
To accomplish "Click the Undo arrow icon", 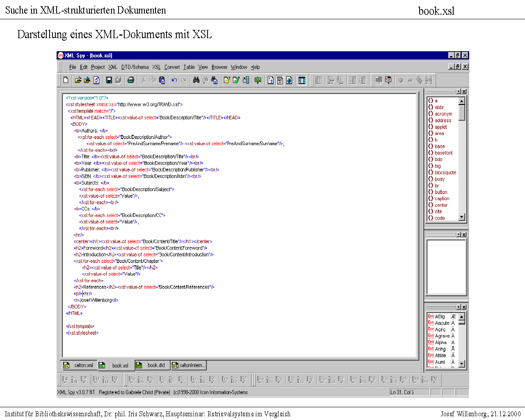I will 174,80.
